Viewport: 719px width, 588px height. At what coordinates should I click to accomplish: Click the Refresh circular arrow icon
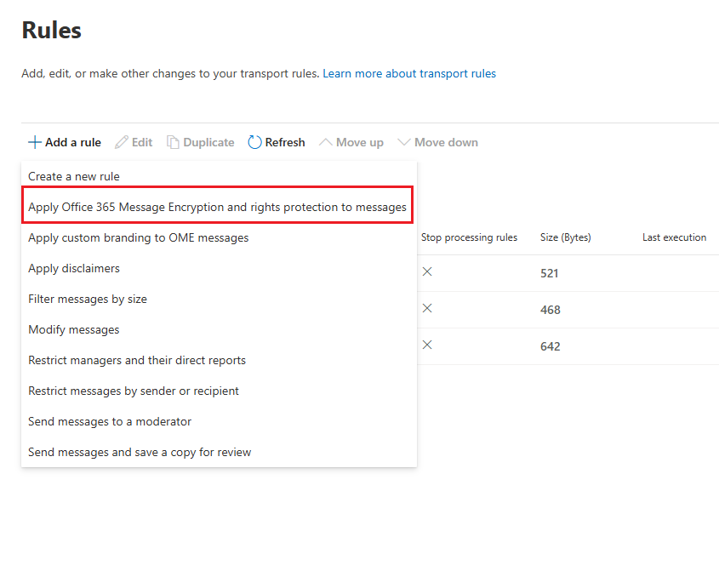coord(254,142)
